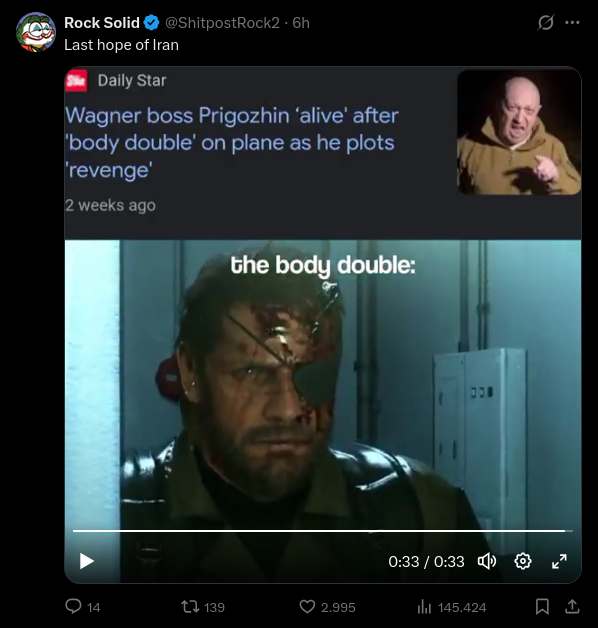The height and width of the screenshot is (628, 598).
Task: Open Rock Solid's profile avatar
Action: [36, 32]
